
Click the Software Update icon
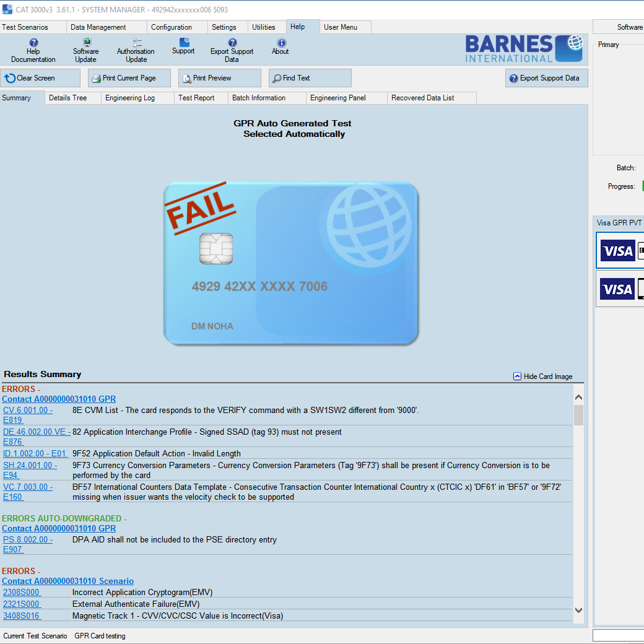pos(86,43)
